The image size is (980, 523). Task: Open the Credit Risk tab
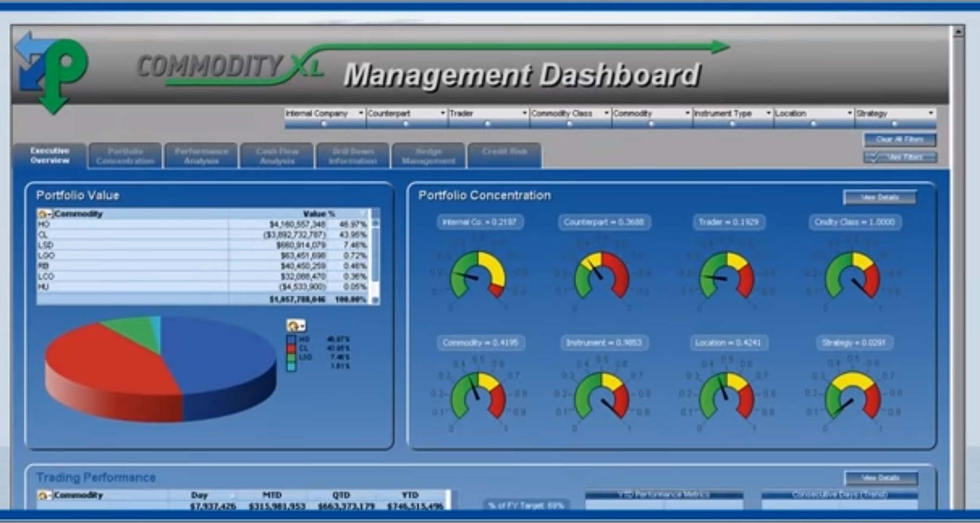(505, 156)
